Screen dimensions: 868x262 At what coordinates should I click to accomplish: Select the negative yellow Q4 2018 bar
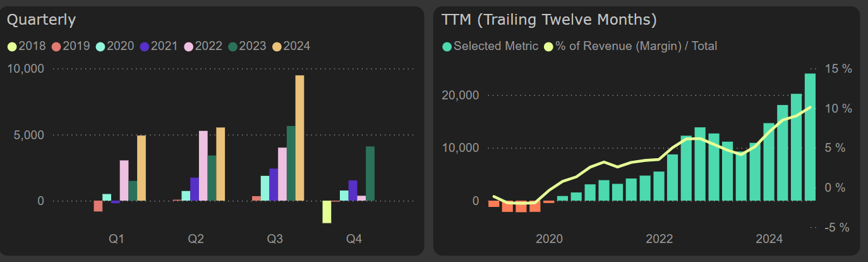pyautogui.click(x=327, y=212)
